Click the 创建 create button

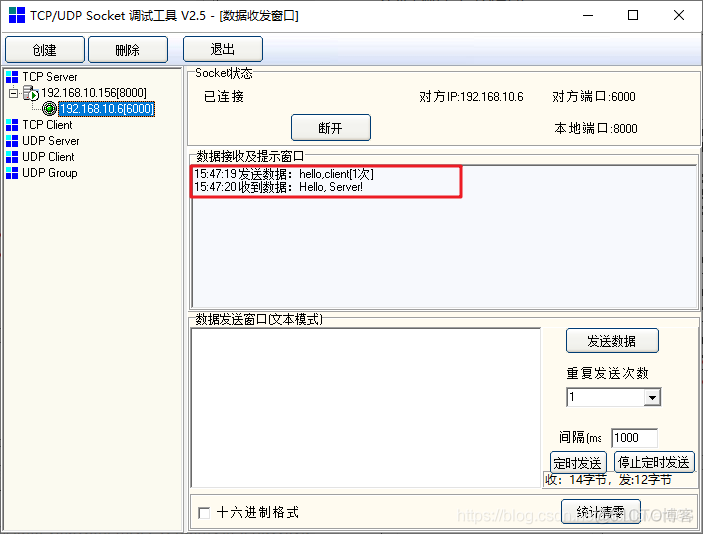point(45,49)
